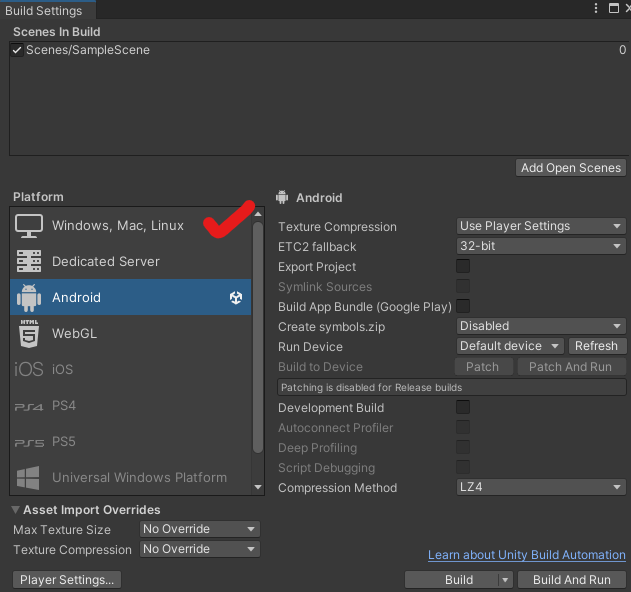
Task: Open the Android Texture Compression dropdown
Action: pyautogui.click(x=541, y=226)
